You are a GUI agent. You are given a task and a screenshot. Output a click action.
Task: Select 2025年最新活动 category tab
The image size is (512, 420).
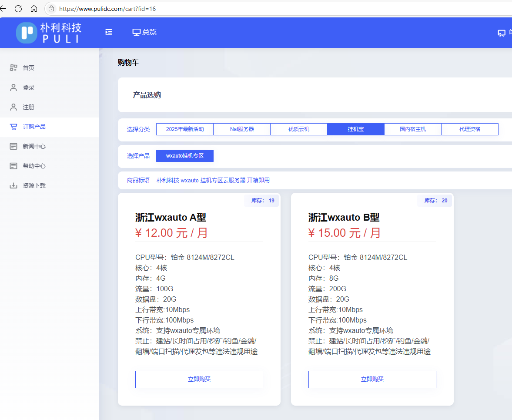185,129
